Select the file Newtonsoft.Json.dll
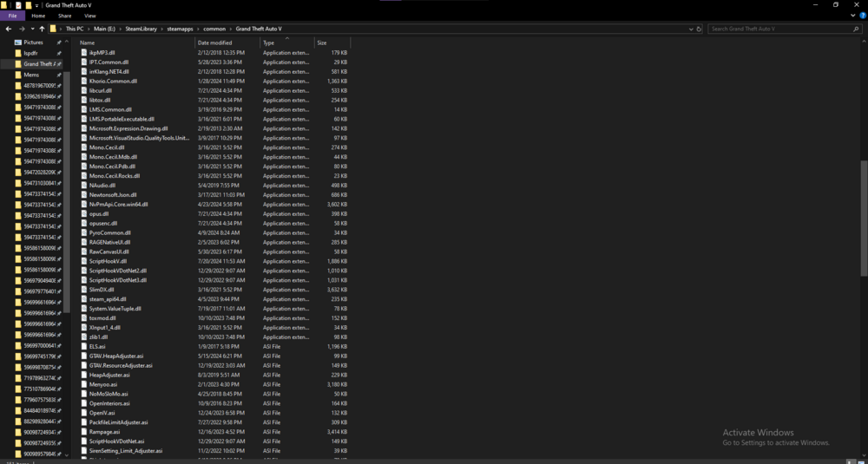This screenshot has width=868, height=464. pyautogui.click(x=113, y=194)
